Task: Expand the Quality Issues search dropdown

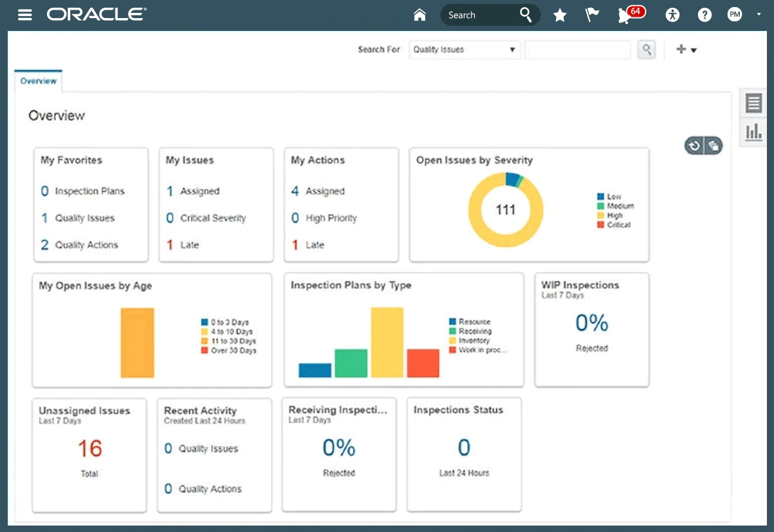Action: click(x=512, y=50)
